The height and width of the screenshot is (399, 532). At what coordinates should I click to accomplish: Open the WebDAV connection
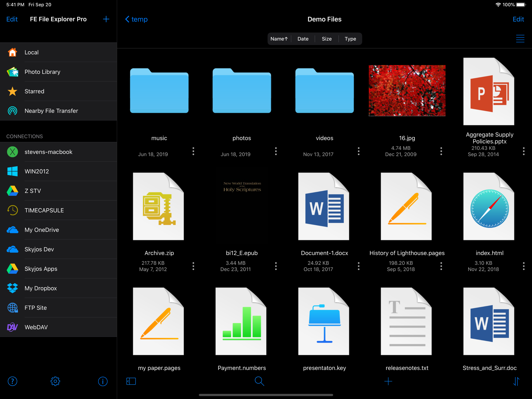pyautogui.click(x=58, y=327)
